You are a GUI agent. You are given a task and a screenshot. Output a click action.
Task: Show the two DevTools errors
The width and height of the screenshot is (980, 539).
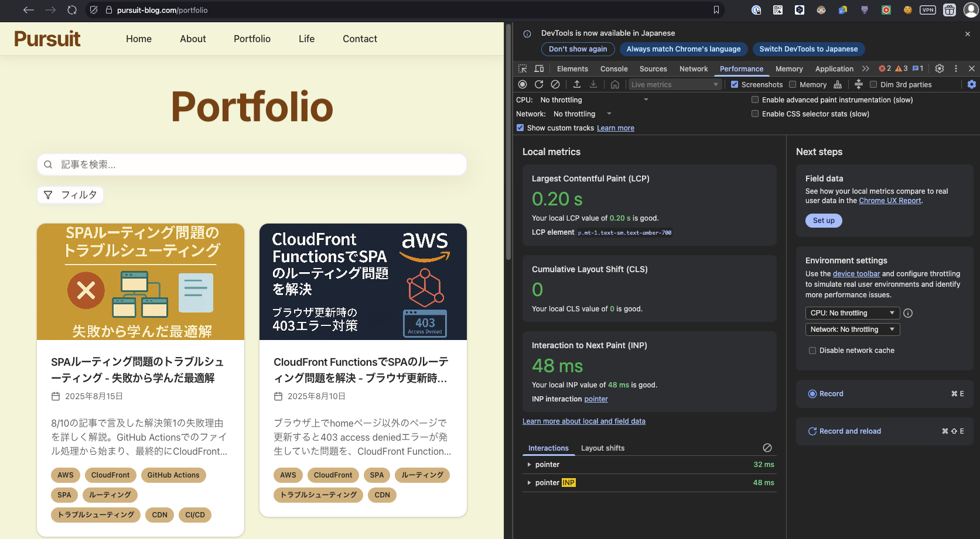tap(885, 68)
